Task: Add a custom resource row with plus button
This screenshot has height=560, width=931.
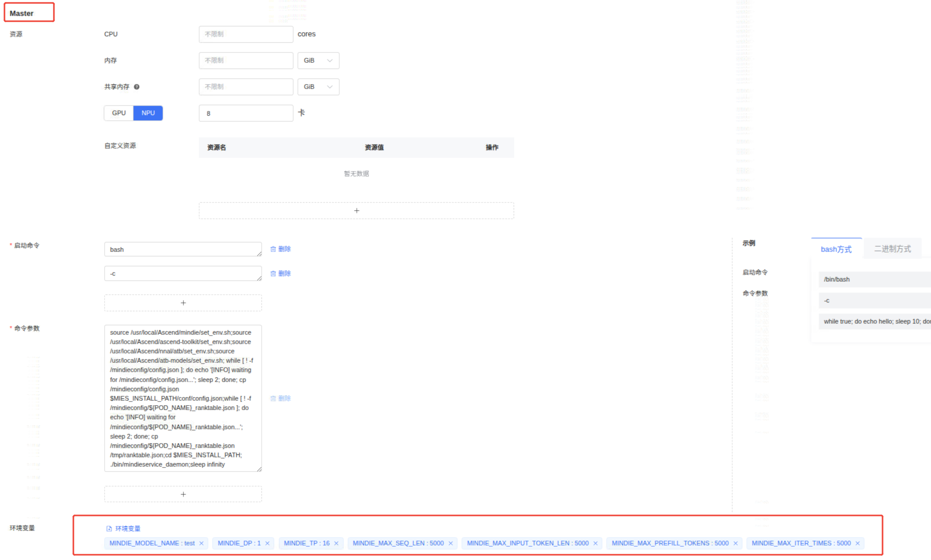Action: click(x=356, y=211)
